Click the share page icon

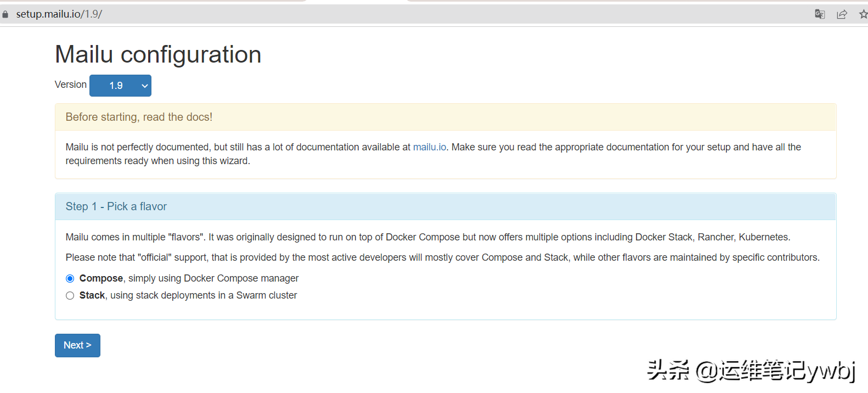pos(842,14)
